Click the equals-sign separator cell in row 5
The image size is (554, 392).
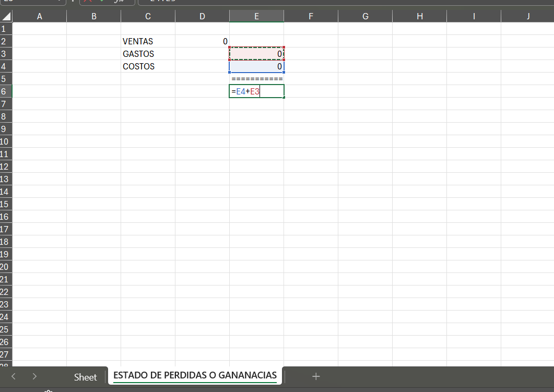[x=256, y=79]
